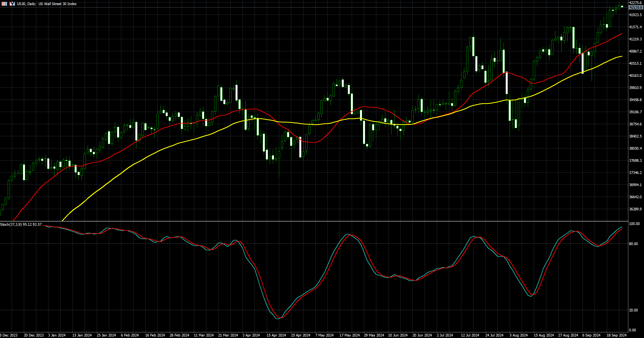The image size is (644, 338).
Task: Click the 100.00 stochastic scale label
Action: [634, 224]
